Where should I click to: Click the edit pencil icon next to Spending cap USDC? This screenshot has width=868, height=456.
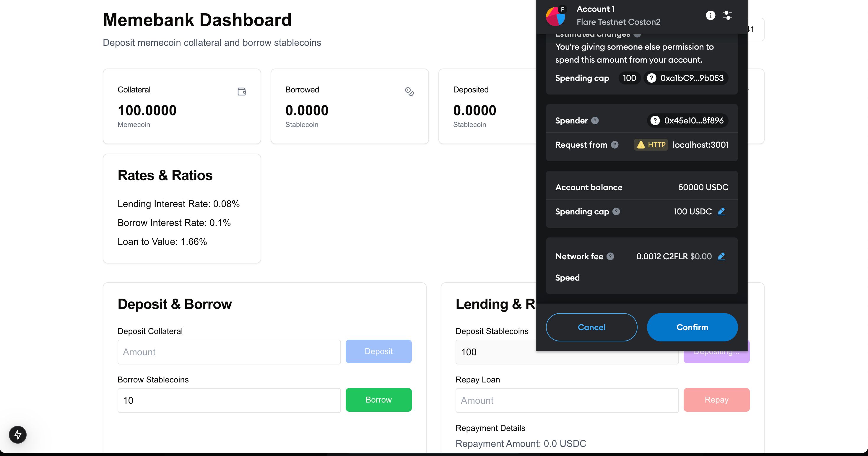click(722, 212)
